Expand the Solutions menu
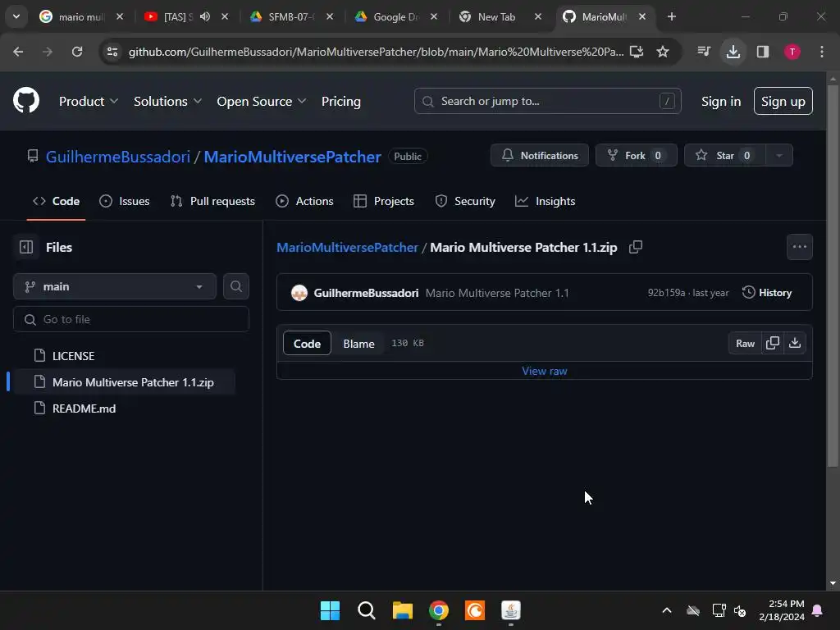Viewport: 840px width, 630px height. click(x=167, y=101)
